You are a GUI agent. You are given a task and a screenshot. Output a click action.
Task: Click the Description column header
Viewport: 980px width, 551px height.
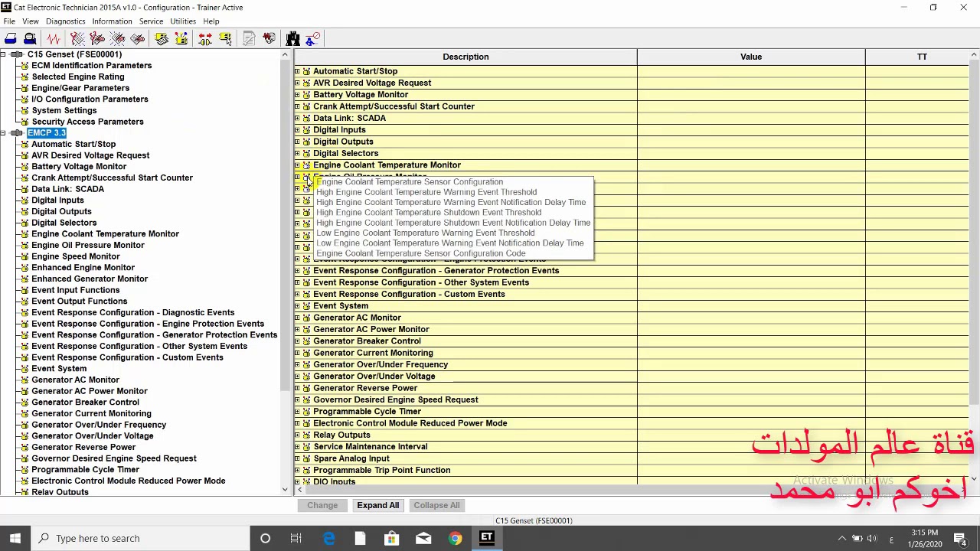point(465,57)
